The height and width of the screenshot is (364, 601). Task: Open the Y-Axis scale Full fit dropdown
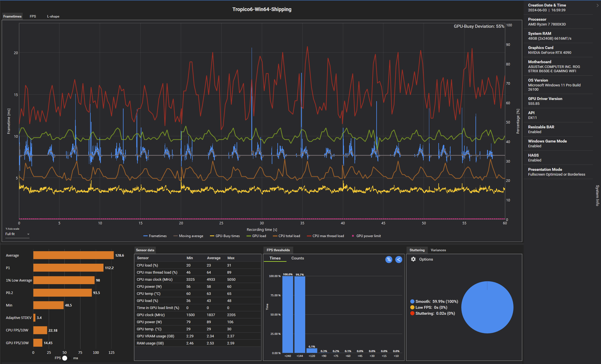pyautogui.click(x=17, y=234)
